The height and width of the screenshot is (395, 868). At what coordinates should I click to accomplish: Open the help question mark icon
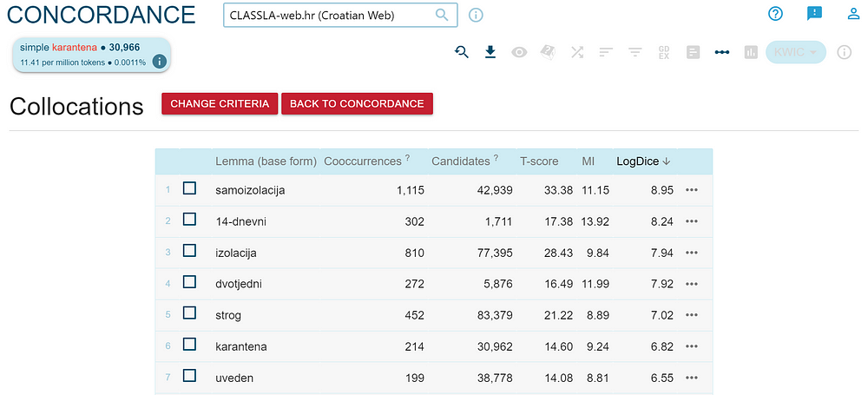click(x=776, y=14)
